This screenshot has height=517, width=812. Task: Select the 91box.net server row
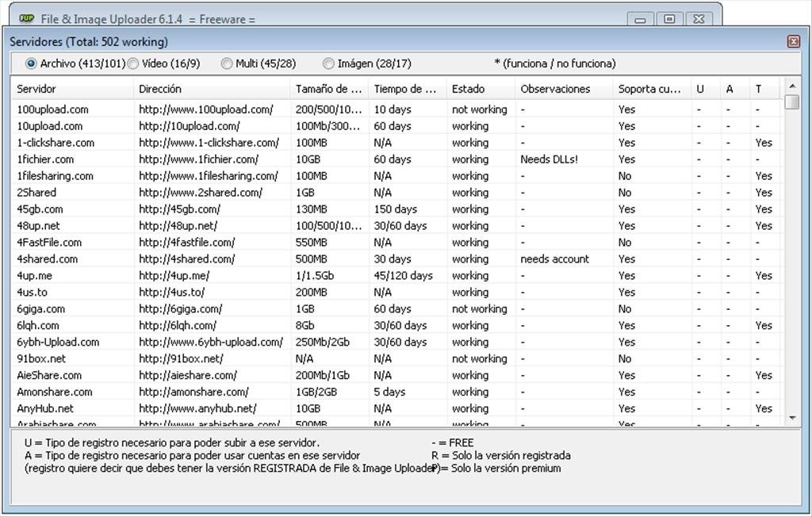pyautogui.click(x=396, y=358)
